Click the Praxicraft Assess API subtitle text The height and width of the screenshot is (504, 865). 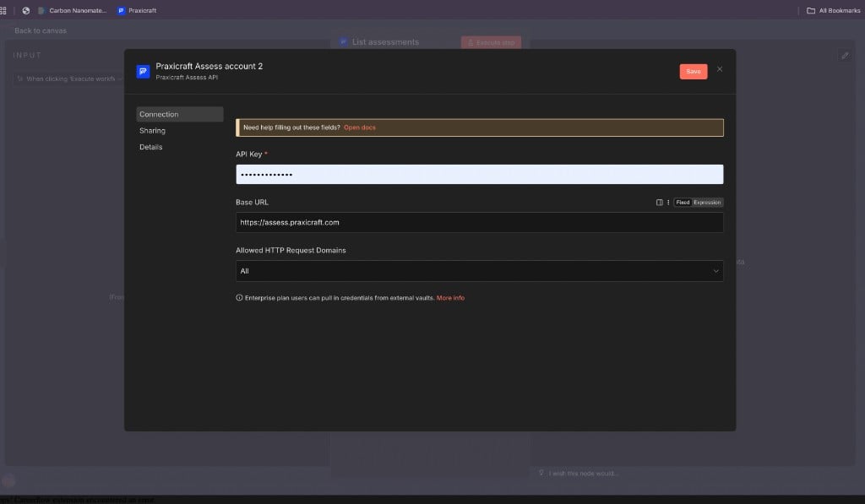pos(187,77)
